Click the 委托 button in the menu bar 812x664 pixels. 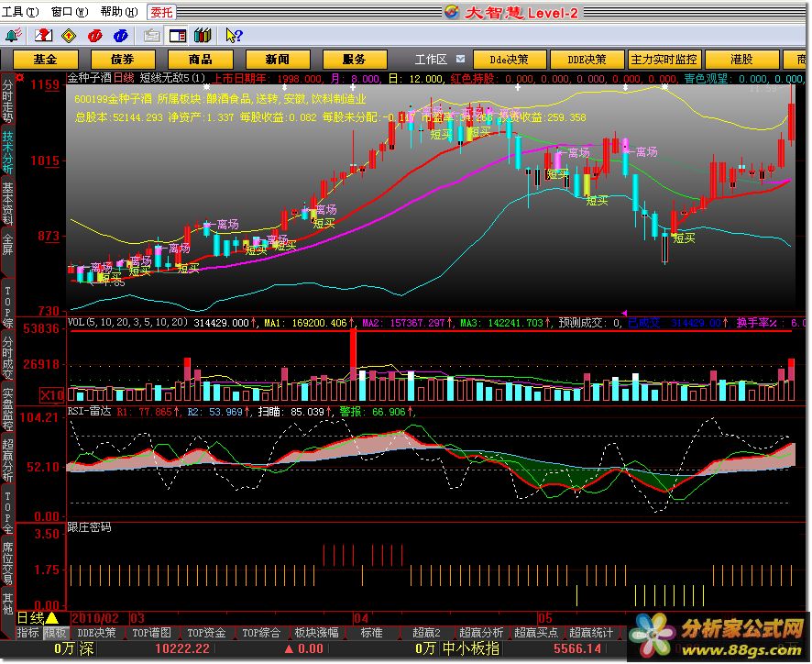point(161,11)
